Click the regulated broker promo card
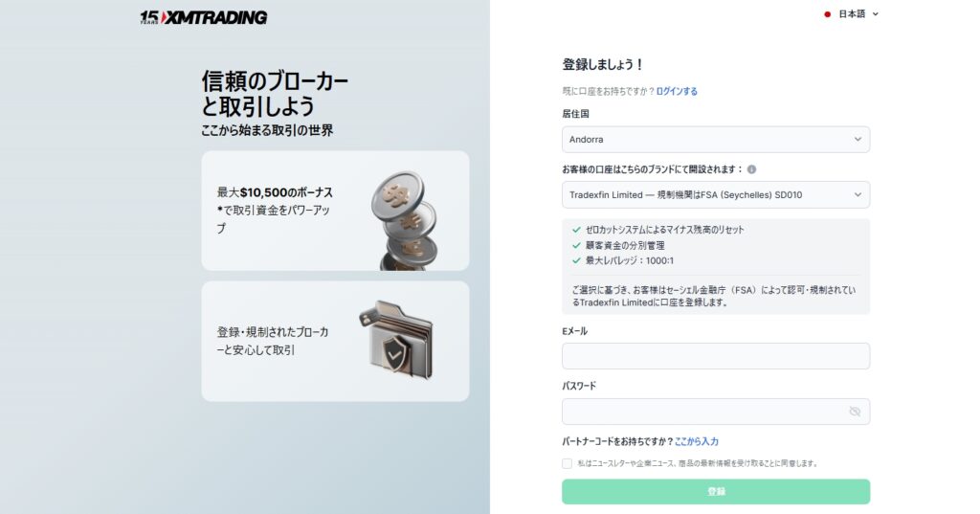This screenshot has width=980, height=514. (x=335, y=341)
